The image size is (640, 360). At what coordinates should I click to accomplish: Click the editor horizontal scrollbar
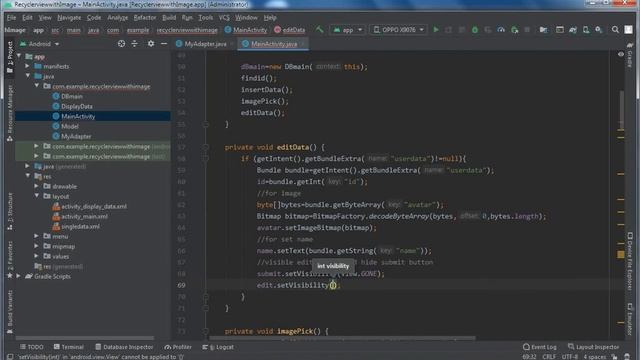pyautogui.click(x=342, y=338)
